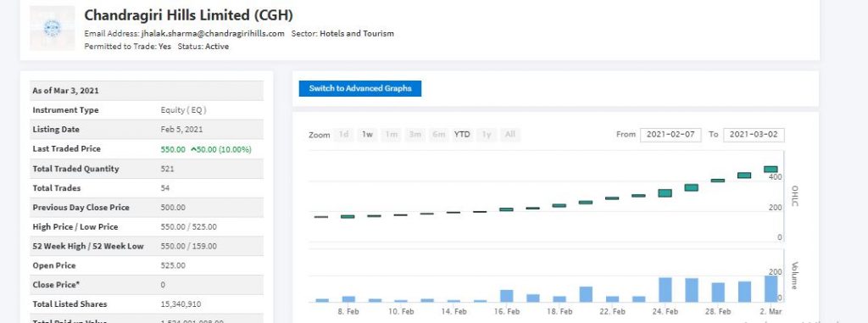Set chart zoom to 6m

(438, 134)
